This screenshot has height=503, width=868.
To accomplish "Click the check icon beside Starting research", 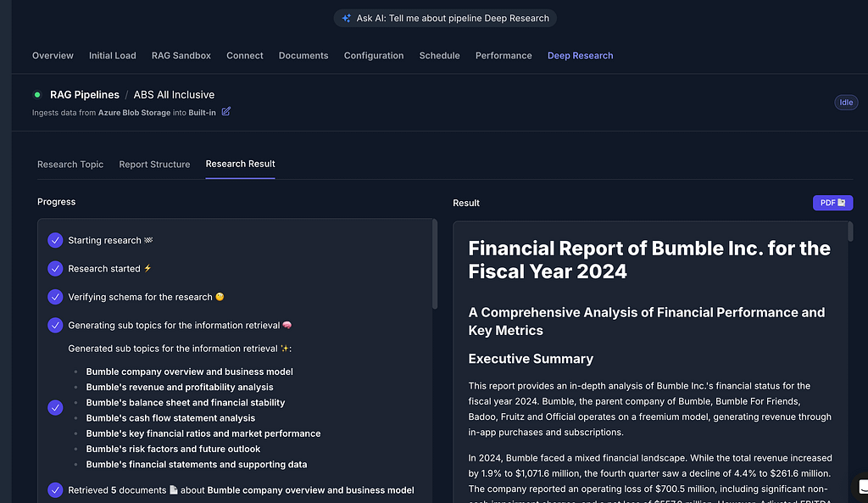I will tap(55, 240).
